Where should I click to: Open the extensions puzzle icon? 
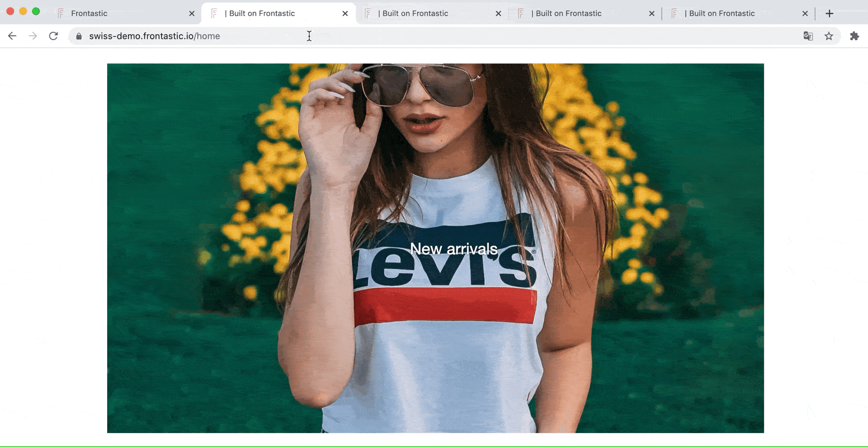pyautogui.click(x=855, y=36)
